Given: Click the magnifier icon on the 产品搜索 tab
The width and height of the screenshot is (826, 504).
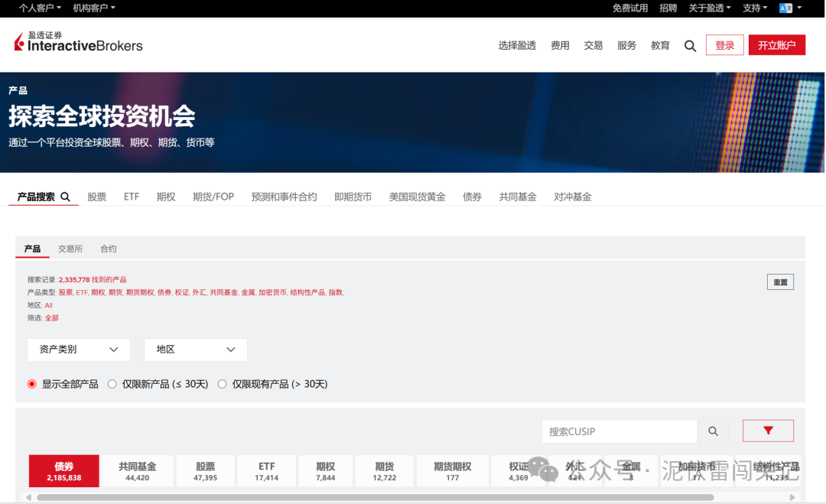Looking at the screenshot, I should (x=65, y=197).
